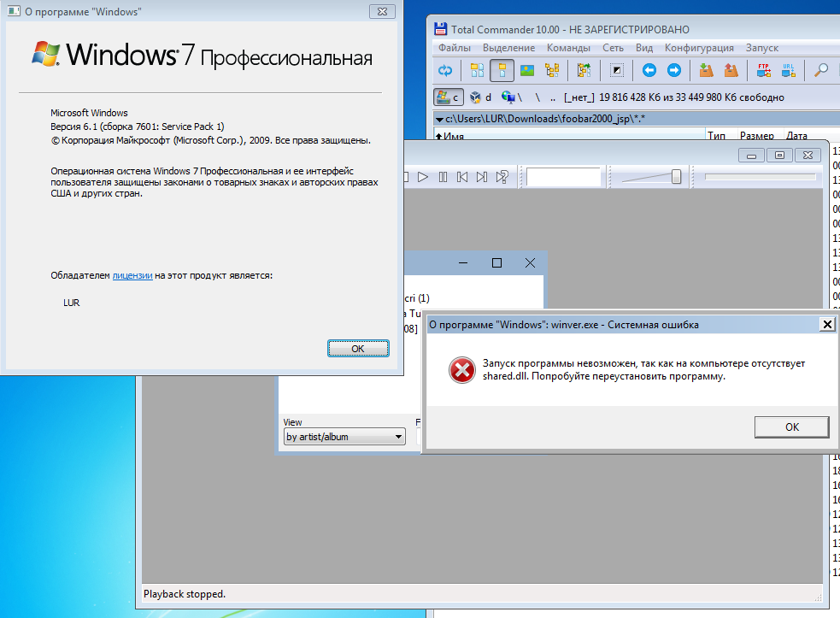Click the branch view icon with green arrow
Screen dimensions: 840x618
(584, 70)
